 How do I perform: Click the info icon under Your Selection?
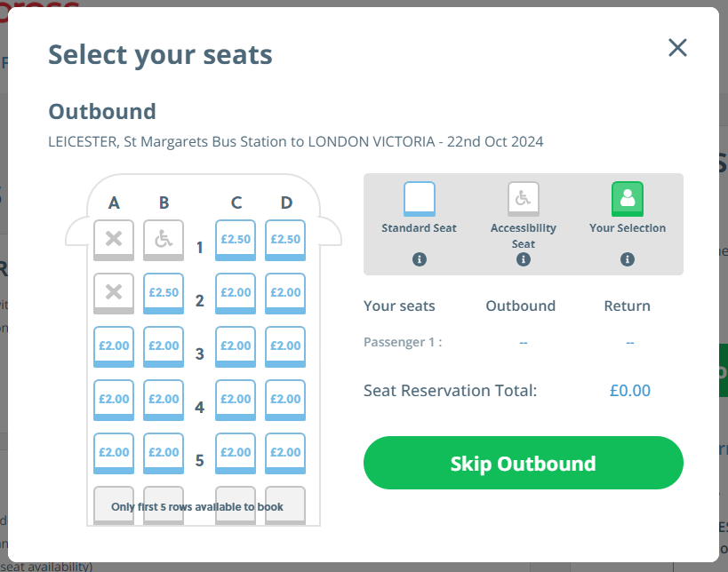click(628, 259)
